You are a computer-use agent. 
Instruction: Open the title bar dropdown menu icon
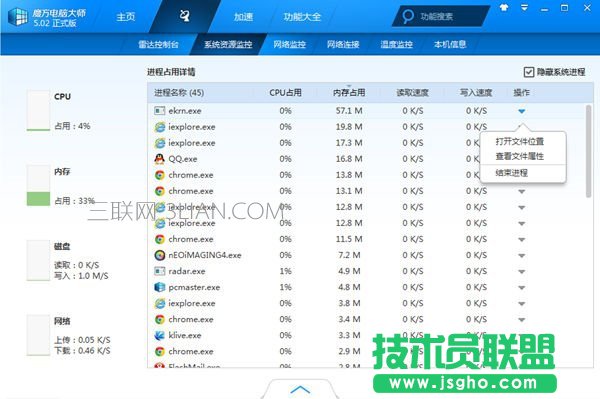524,8
